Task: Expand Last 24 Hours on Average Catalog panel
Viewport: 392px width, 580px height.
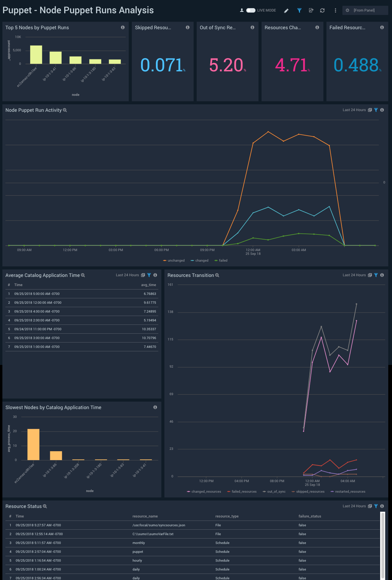Action: coord(127,275)
